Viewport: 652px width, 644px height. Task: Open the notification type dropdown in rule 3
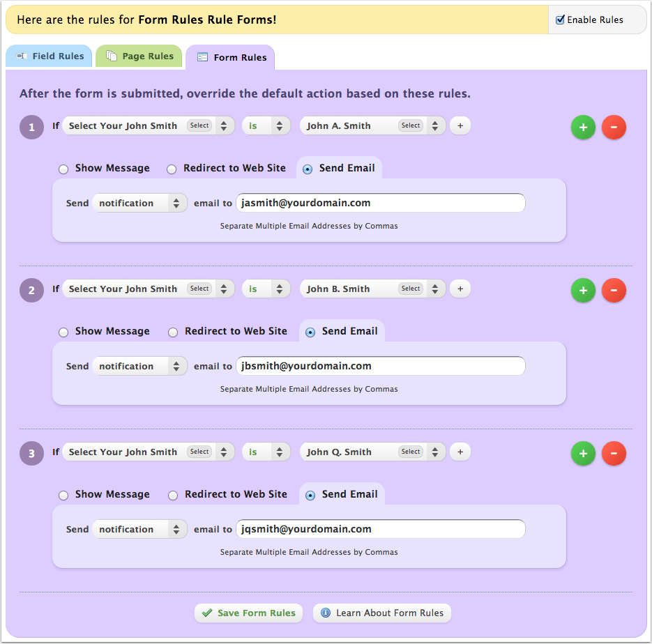(x=139, y=529)
